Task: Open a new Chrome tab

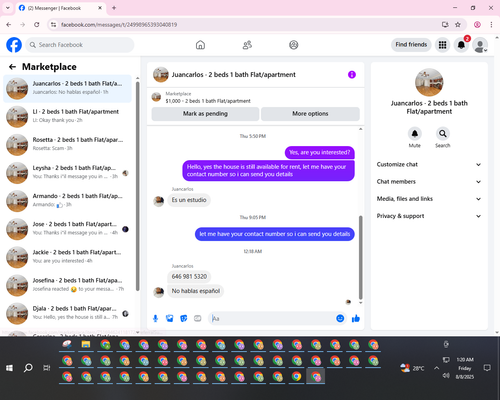Action: 114,8
